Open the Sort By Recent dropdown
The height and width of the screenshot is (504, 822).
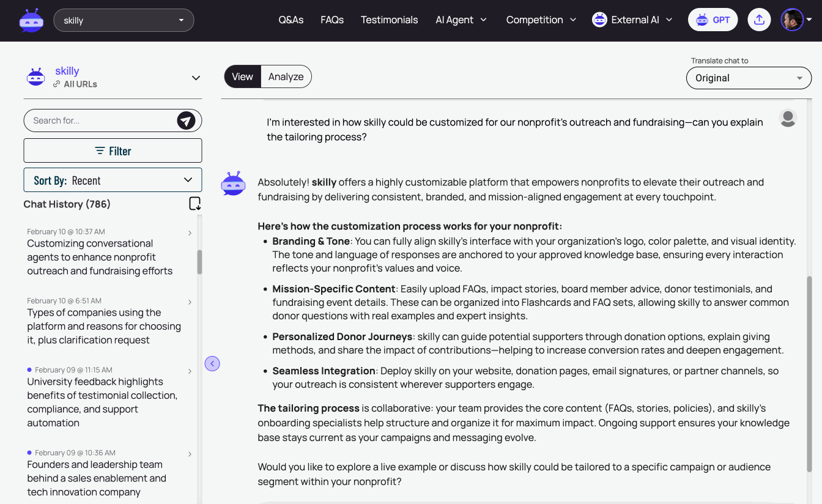point(113,180)
